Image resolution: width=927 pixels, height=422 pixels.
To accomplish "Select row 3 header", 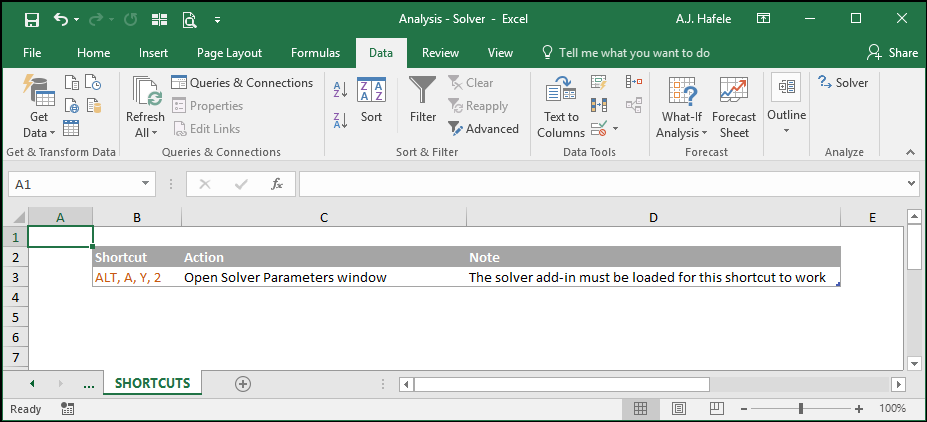I will click(15, 277).
